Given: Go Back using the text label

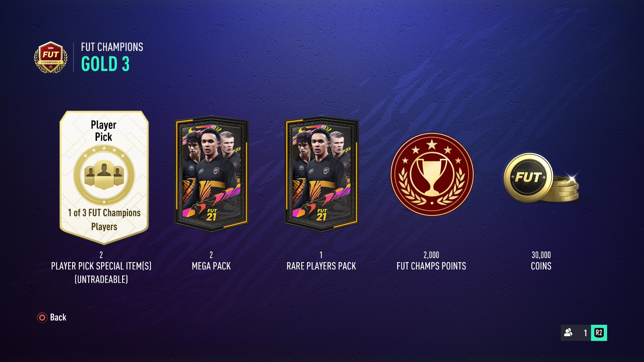Looking at the screenshot, I should coord(58,317).
